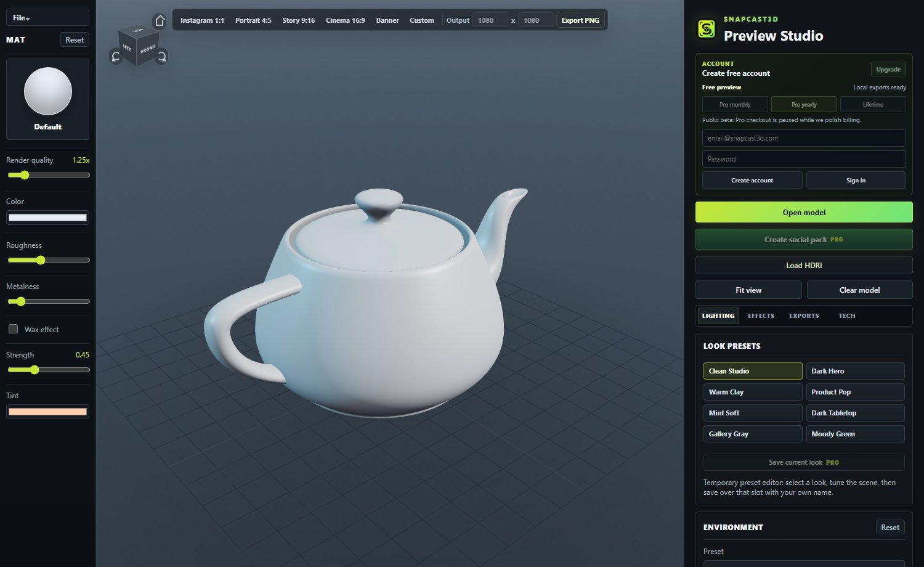Click the Metalness slider
The width and height of the screenshot is (924, 567).
coord(48,301)
